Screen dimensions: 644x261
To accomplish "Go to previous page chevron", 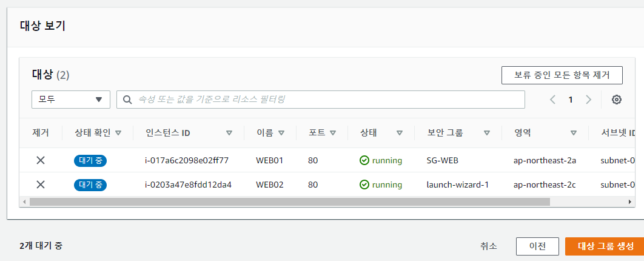I will [553, 100].
